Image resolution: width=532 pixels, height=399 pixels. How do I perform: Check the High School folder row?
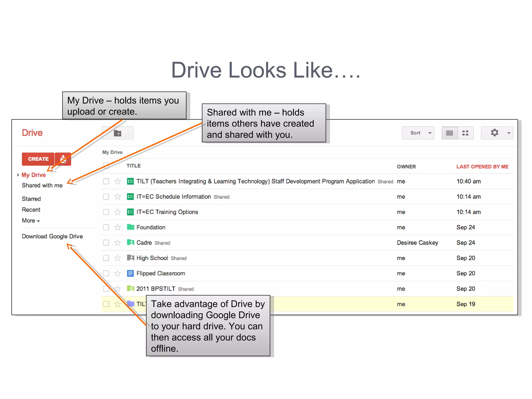point(106,258)
